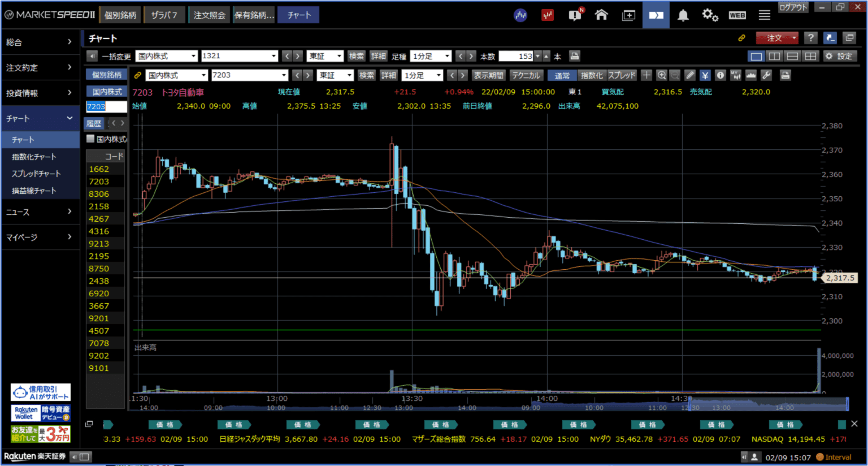868x466 pixels.
Task: Zoom in with the magnifier plus icon
Action: [x=661, y=75]
